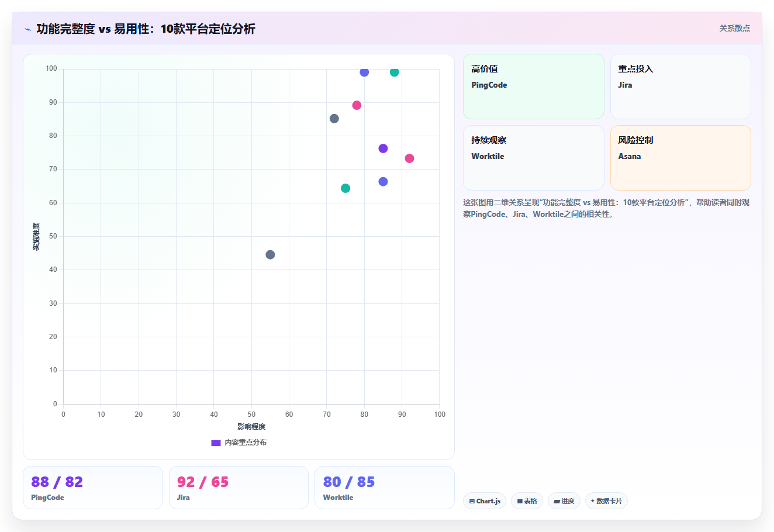The height and width of the screenshot is (532, 774).
Task: Click the blue scatter point at top near 80
Action: (x=364, y=72)
